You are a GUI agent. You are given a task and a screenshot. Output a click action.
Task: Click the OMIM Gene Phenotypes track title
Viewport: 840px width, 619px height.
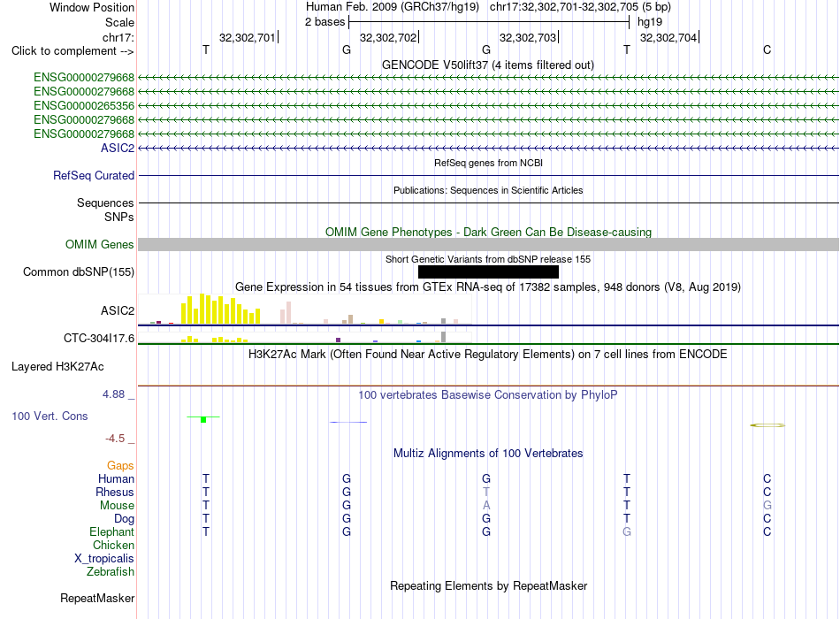click(x=488, y=232)
